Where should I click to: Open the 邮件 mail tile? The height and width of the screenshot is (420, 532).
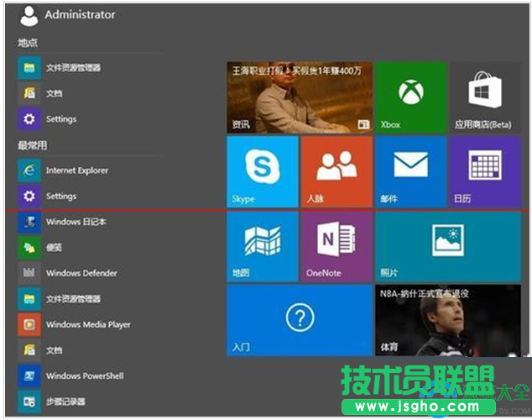point(411,172)
